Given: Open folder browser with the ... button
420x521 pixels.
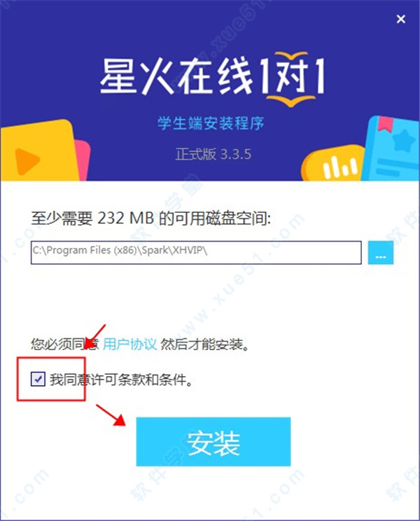Looking at the screenshot, I should (381, 253).
